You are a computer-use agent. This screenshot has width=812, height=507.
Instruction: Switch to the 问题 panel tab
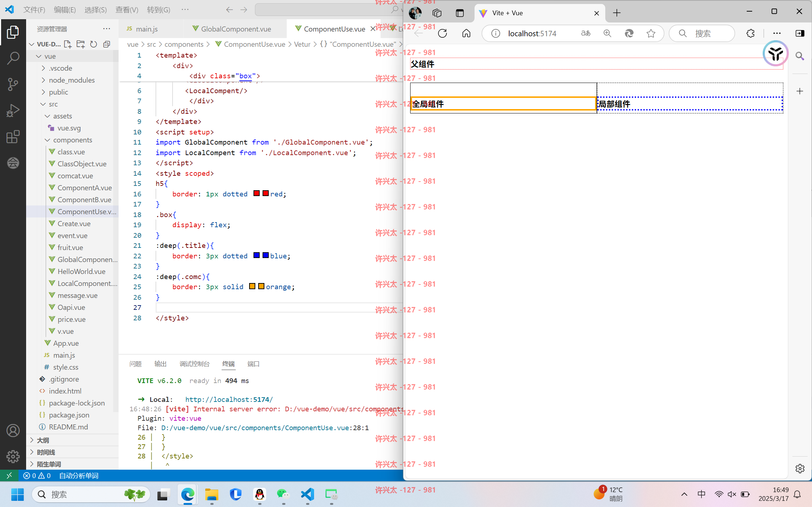pos(135,364)
